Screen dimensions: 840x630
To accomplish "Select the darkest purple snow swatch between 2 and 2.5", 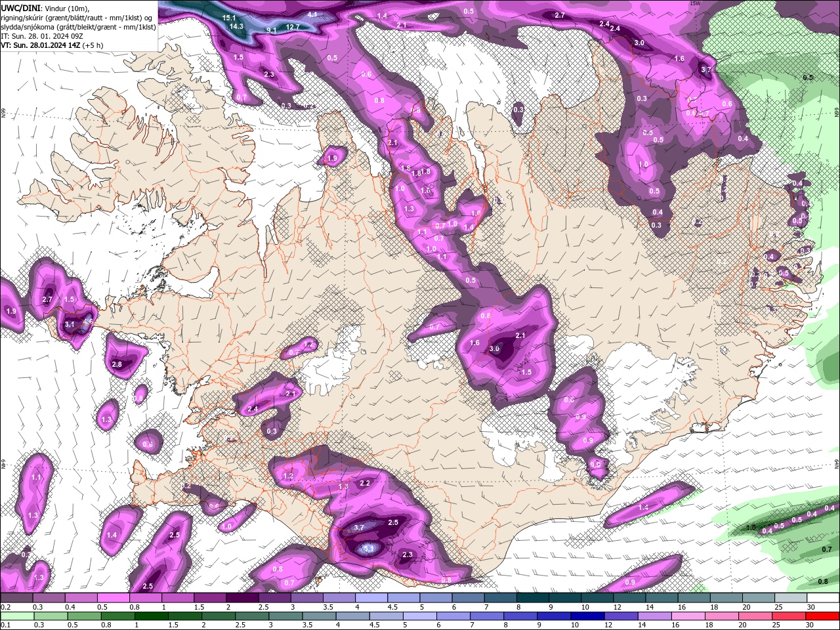I will click(242, 598).
